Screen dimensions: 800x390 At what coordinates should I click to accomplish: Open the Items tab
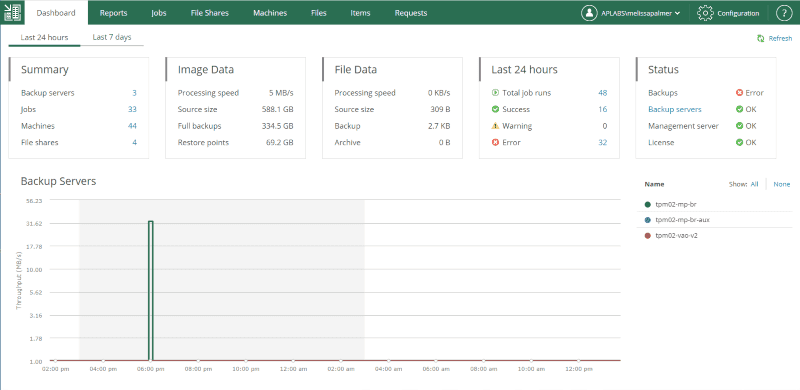(x=360, y=13)
